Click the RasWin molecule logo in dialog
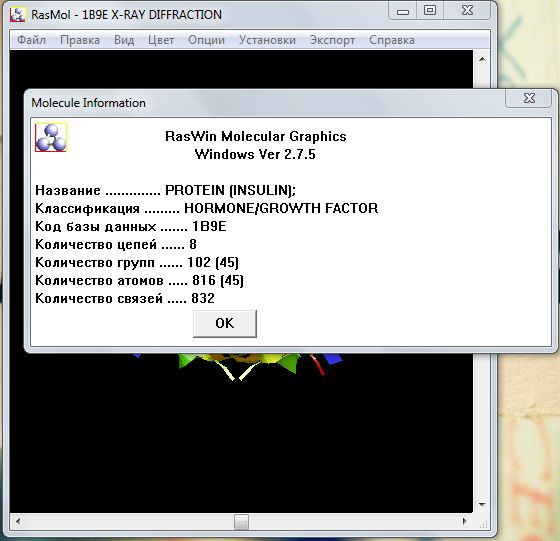The image size is (560, 541). [51, 137]
